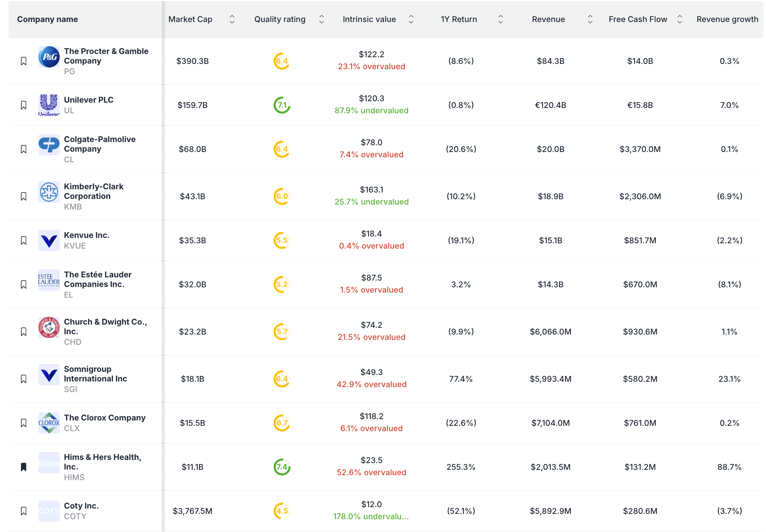This screenshot has height=532, width=766.
Task: Click the Colgate-Palmolive logo icon
Action: tap(49, 145)
